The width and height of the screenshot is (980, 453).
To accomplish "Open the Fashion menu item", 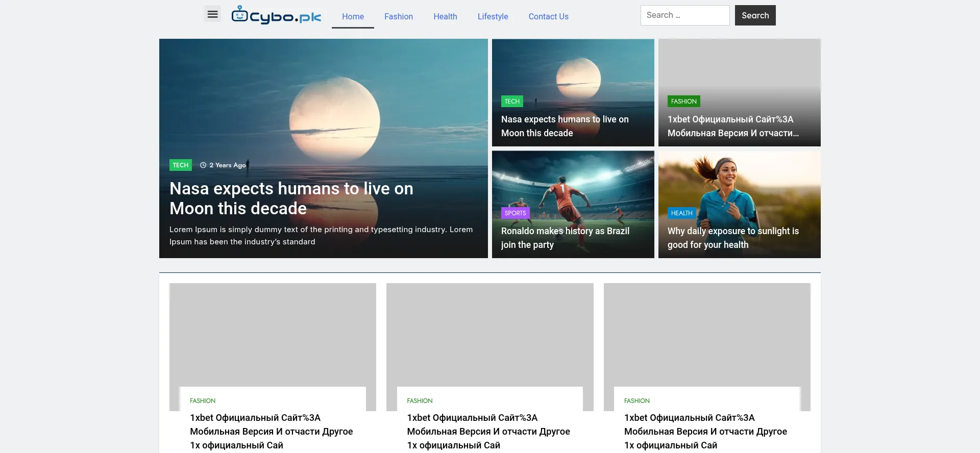I will pos(399,16).
